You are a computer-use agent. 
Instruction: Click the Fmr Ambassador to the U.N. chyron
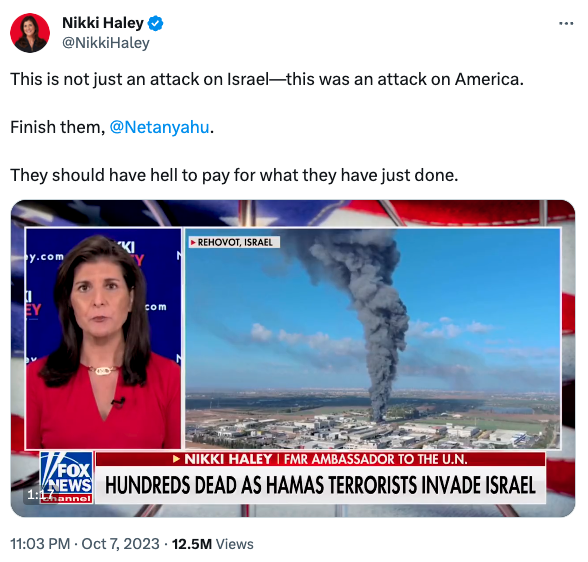(x=375, y=459)
